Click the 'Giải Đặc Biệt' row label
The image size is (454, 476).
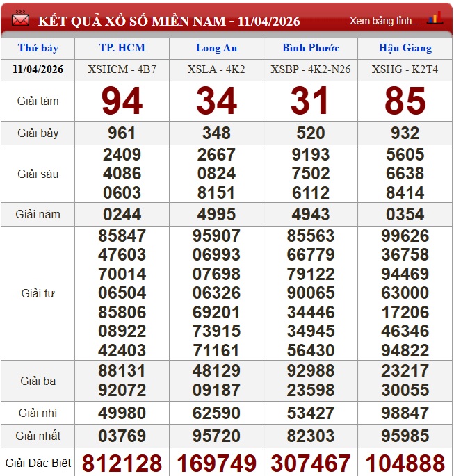(38, 463)
